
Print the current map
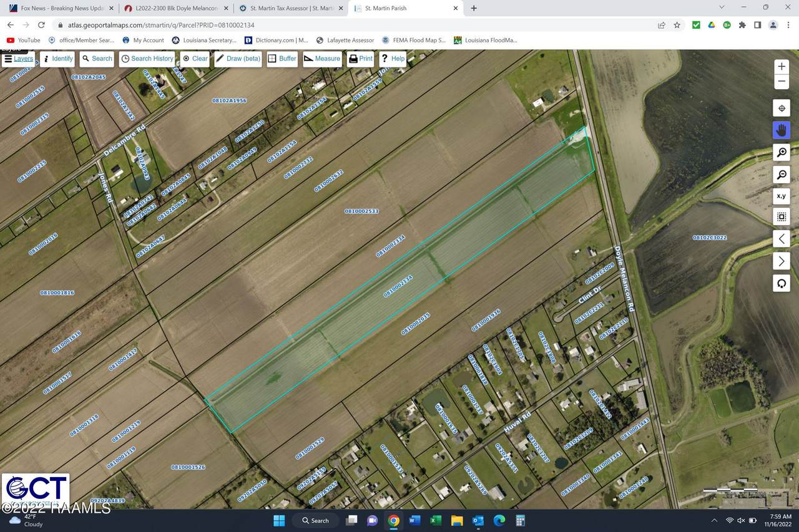click(x=361, y=59)
